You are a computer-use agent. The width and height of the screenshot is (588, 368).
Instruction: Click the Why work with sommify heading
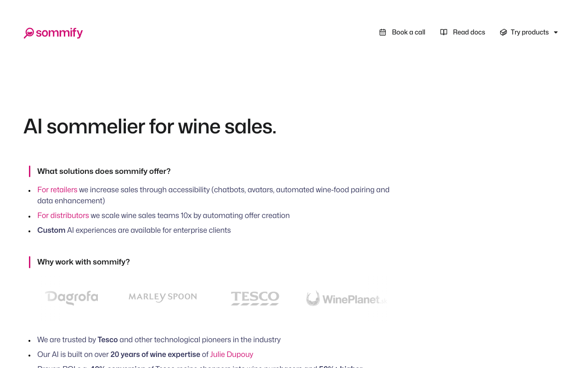click(x=84, y=262)
